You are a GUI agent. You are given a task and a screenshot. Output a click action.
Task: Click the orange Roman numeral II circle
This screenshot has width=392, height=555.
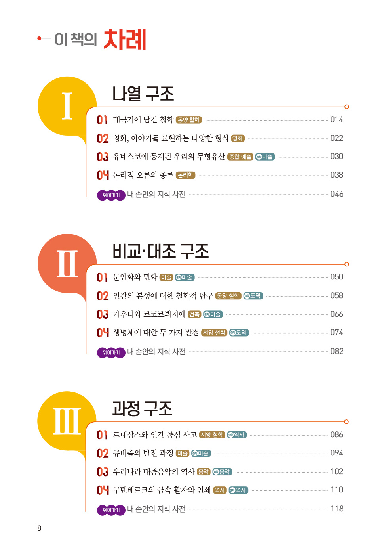(x=67, y=263)
